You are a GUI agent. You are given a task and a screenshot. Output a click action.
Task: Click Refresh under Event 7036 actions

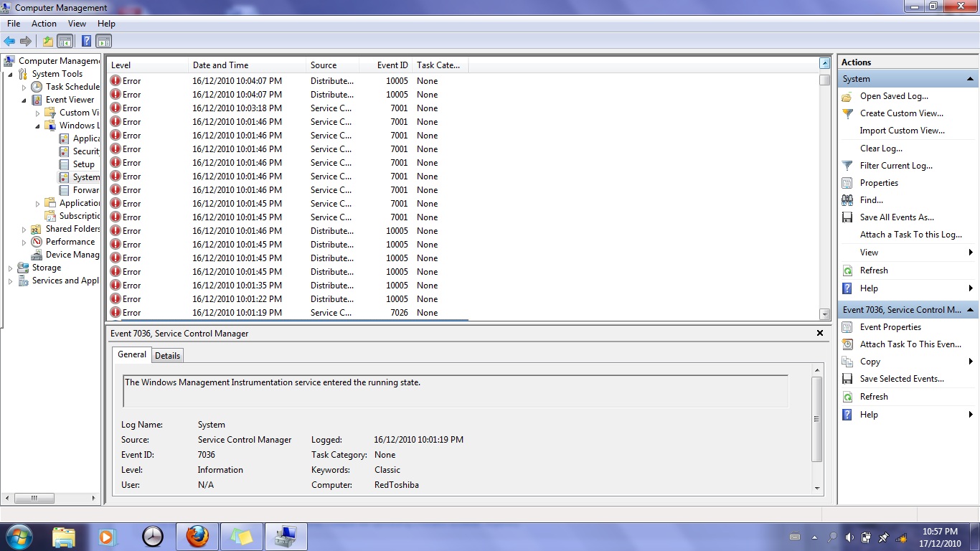coord(874,397)
